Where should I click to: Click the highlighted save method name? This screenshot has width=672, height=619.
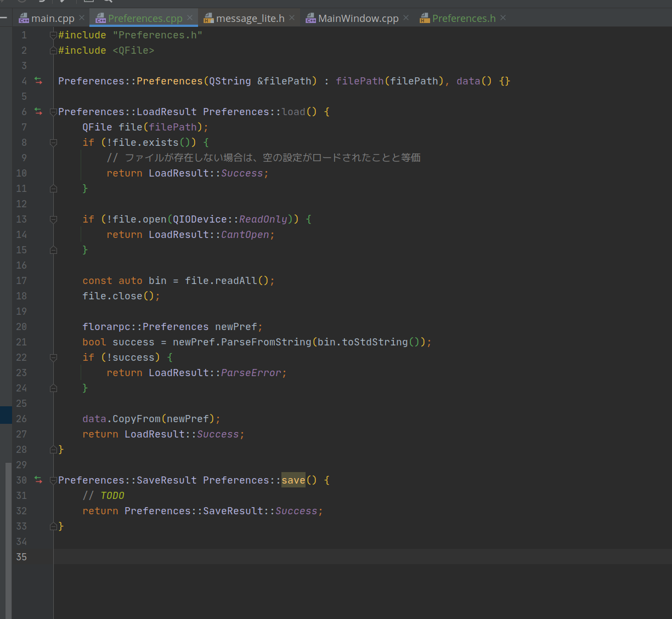tap(293, 480)
